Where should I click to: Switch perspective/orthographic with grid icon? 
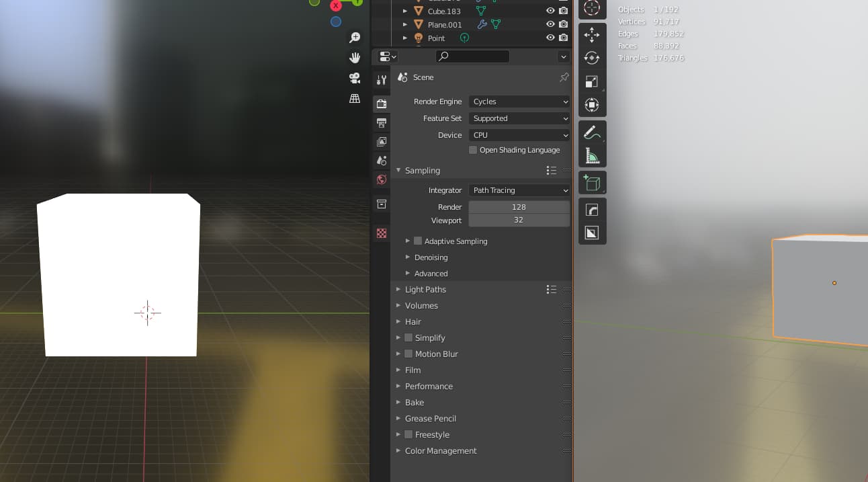pyautogui.click(x=355, y=98)
